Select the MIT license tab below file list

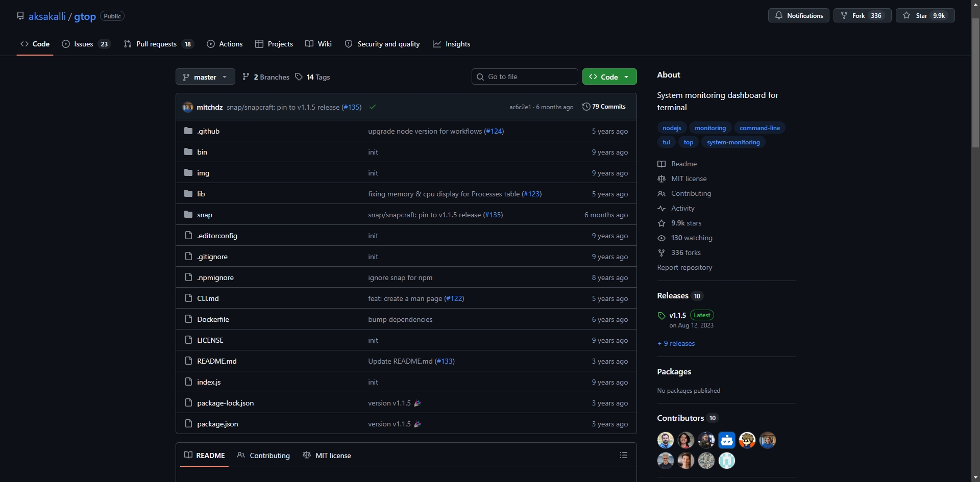pyautogui.click(x=327, y=455)
